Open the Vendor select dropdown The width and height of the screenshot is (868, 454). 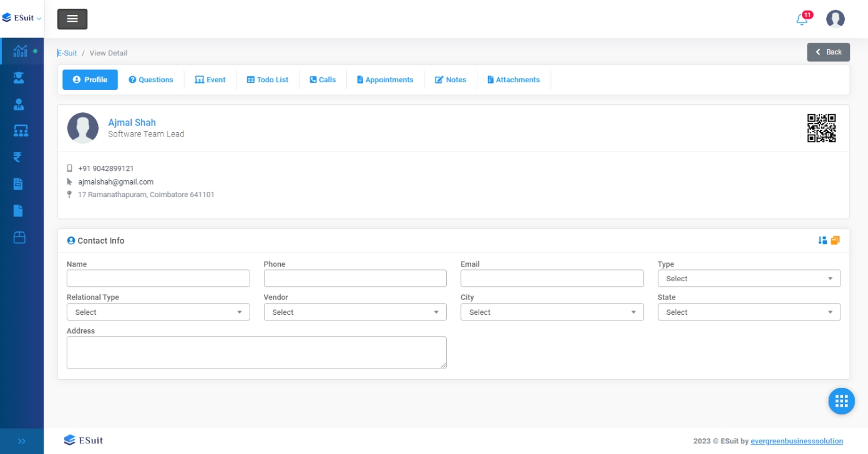point(355,312)
